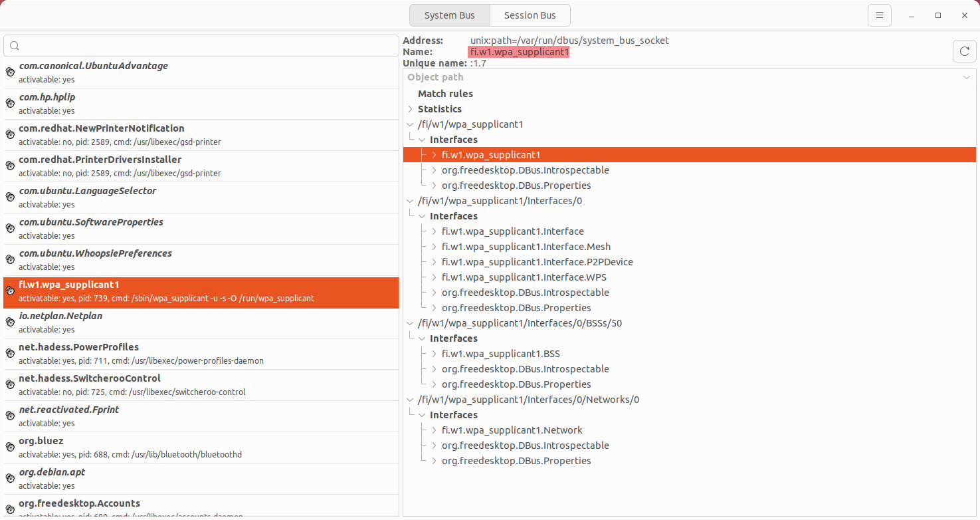Click the refresh icon to reload introspection
This screenshot has height=520, width=980.
pos(964,51)
